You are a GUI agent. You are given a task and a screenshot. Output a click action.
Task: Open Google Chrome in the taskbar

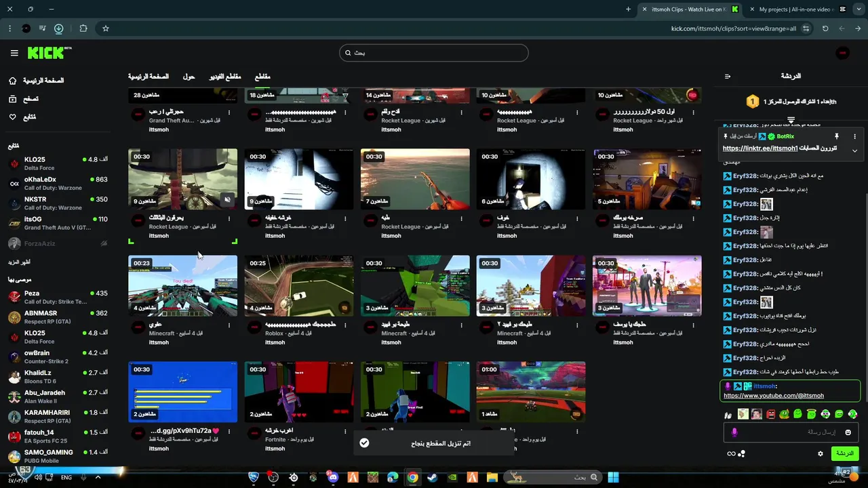[x=412, y=477]
